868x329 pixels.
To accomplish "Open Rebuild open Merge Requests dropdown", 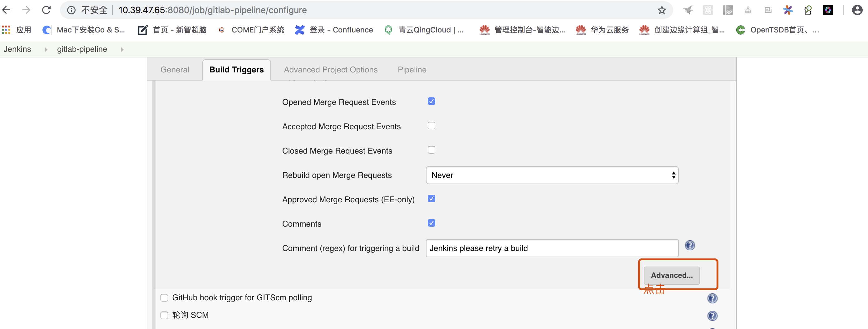I will [x=552, y=175].
